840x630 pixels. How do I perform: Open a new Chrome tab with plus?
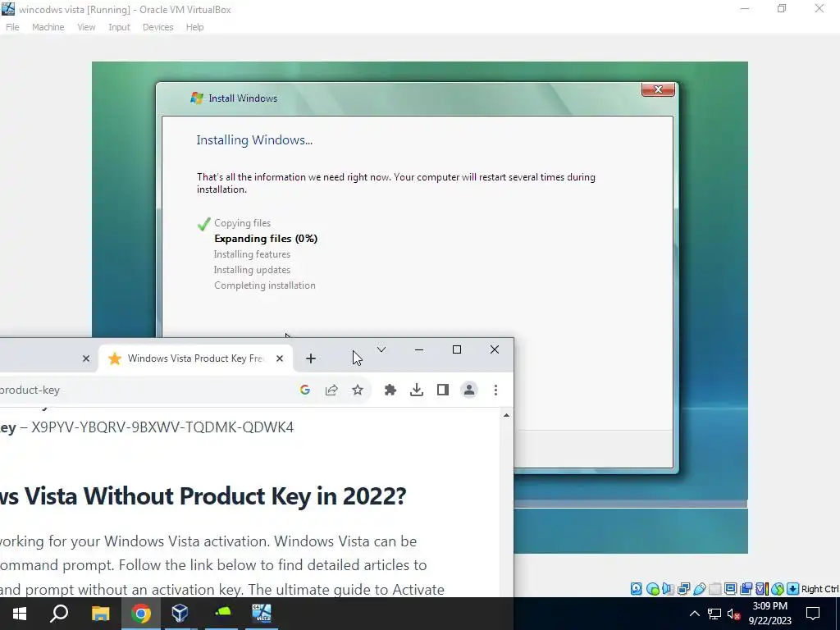[x=311, y=358]
